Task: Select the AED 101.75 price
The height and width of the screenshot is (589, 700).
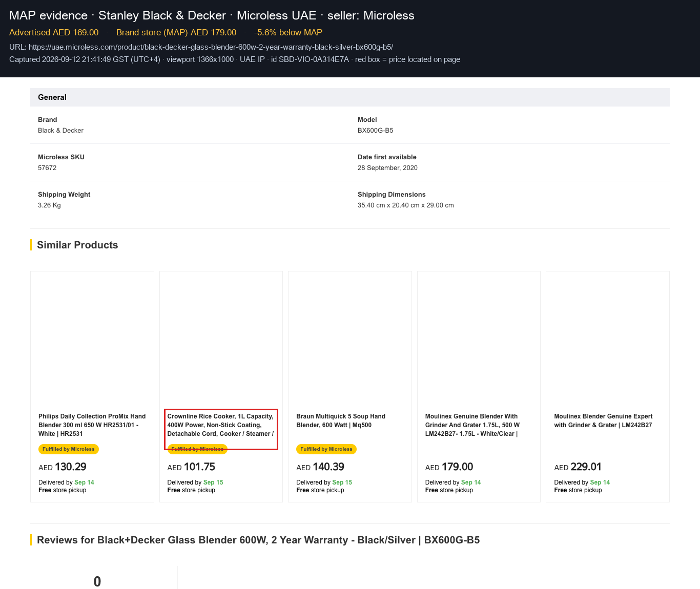Action: click(x=191, y=467)
